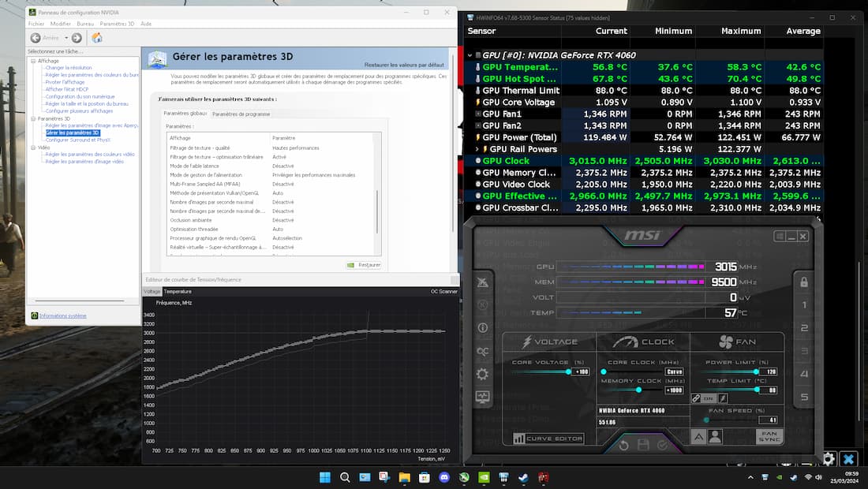
Task: Open the Modifier menu
Action: pyautogui.click(x=60, y=24)
